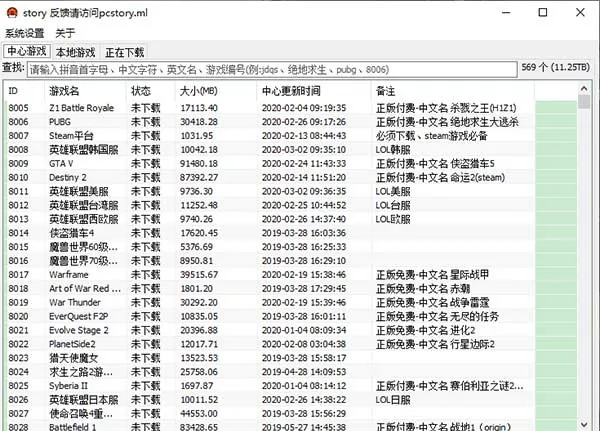Click update time 2020-02-13 08:44:43
Image resolution: width=600 pixels, height=431 pixels.
pos(304,136)
